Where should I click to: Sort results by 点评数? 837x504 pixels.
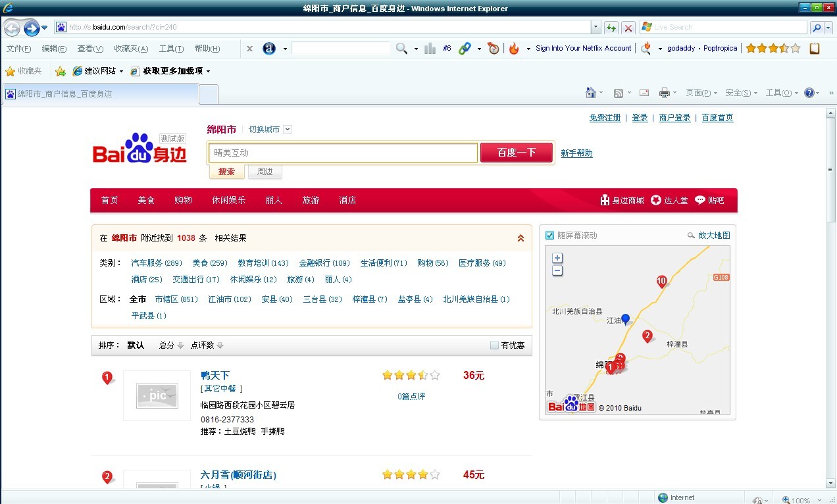[x=207, y=345]
